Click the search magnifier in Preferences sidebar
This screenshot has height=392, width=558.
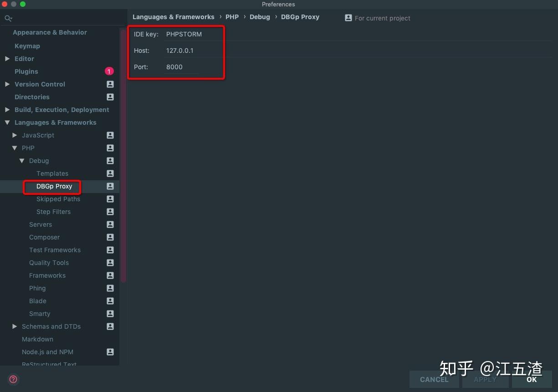[8, 18]
